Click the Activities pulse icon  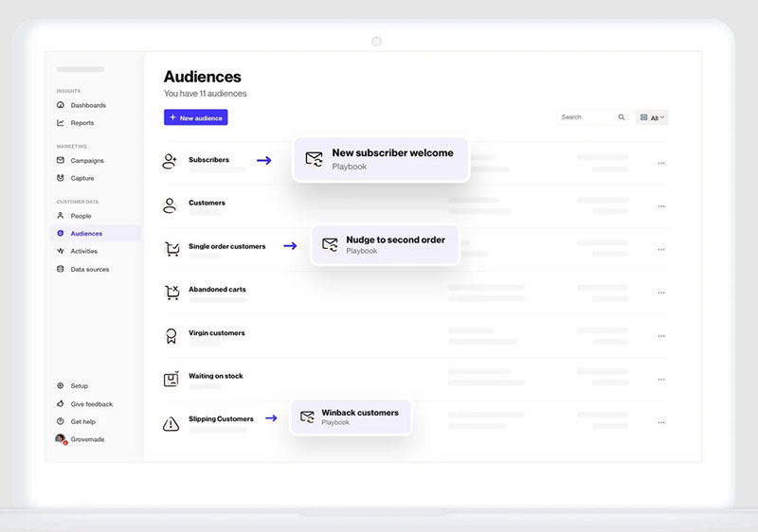click(61, 251)
